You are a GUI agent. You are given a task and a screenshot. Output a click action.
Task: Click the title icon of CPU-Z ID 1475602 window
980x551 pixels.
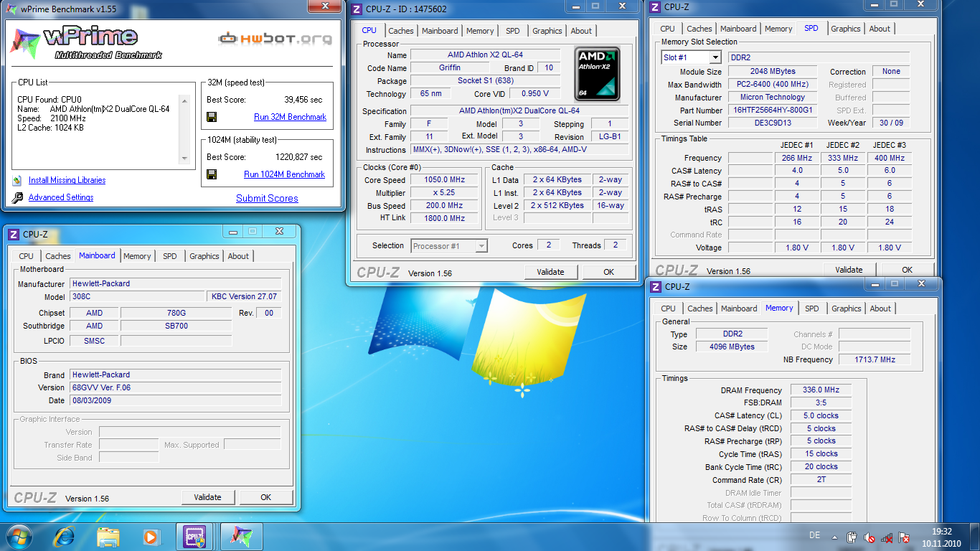click(357, 9)
